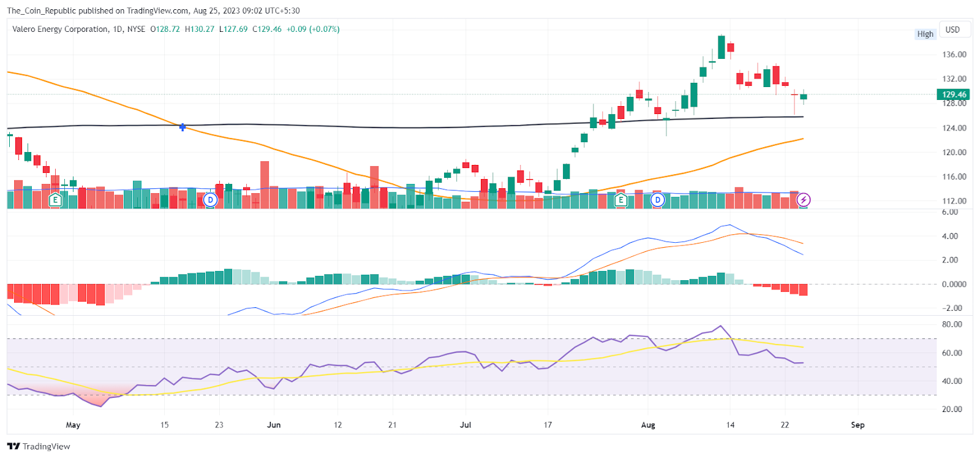980x458 pixels.
Task: Click the 15 date label on the time axis
Action: (164, 425)
